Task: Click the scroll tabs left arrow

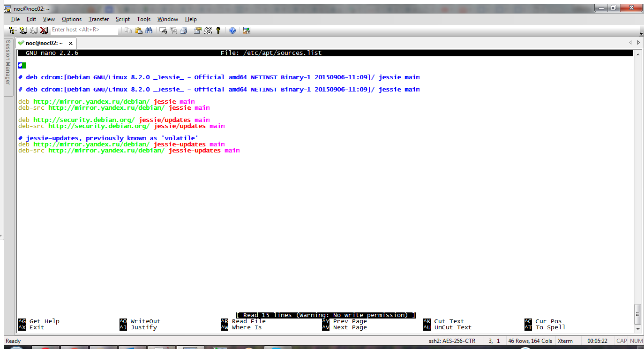Action: [x=630, y=43]
